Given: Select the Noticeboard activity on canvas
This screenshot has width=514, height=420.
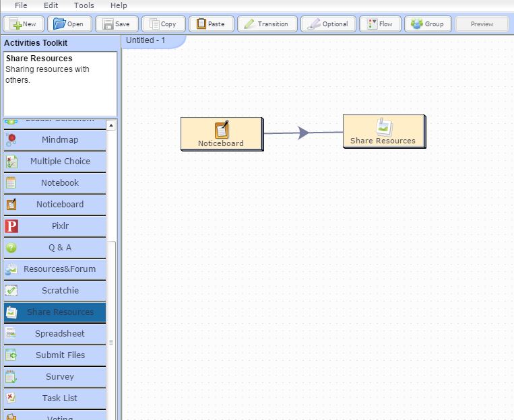Looking at the screenshot, I should [x=221, y=133].
